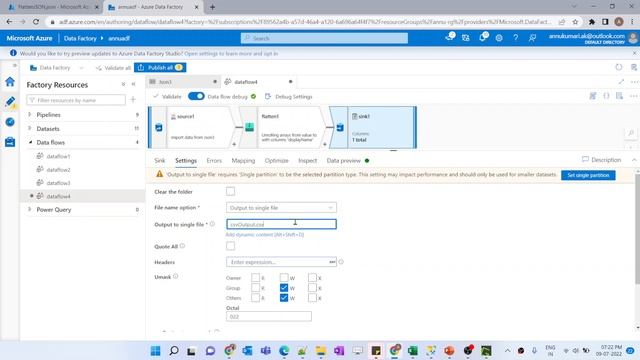This screenshot has height=360, width=640.
Task: Click the Set single partition button
Action: pyautogui.click(x=588, y=175)
